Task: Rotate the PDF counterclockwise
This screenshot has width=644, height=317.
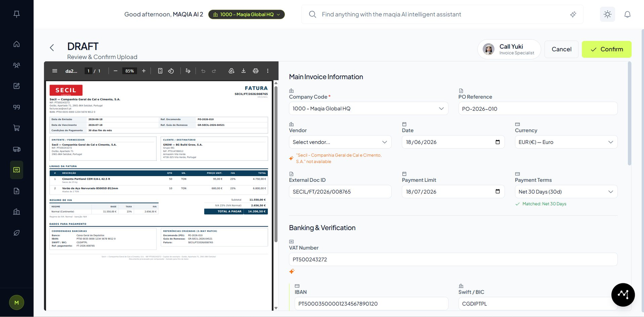Action: (x=171, y=71)
